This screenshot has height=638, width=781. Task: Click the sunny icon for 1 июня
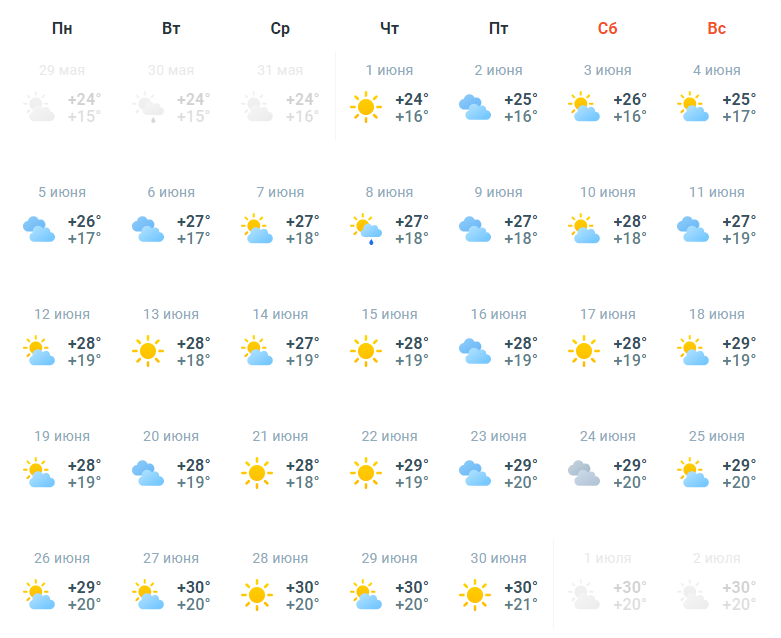366,107
